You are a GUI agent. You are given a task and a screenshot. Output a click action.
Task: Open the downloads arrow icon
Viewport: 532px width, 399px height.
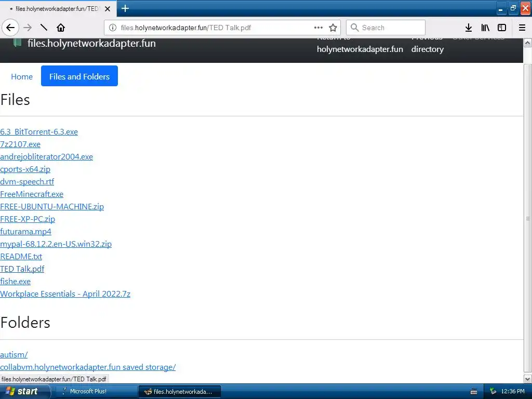click(469, 28)
